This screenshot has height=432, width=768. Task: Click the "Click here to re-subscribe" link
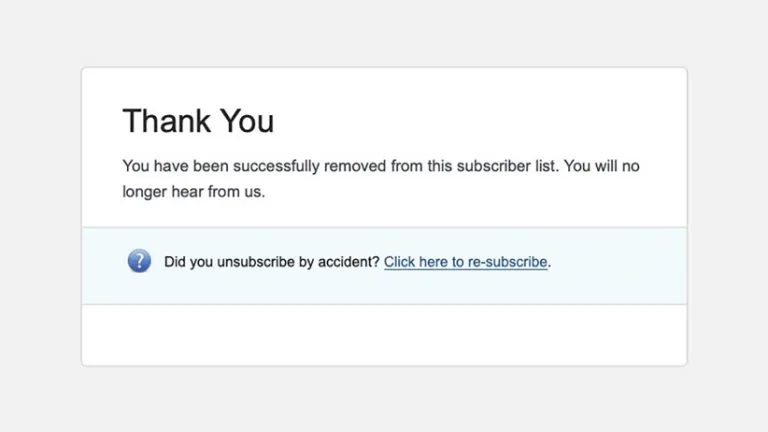466,262
